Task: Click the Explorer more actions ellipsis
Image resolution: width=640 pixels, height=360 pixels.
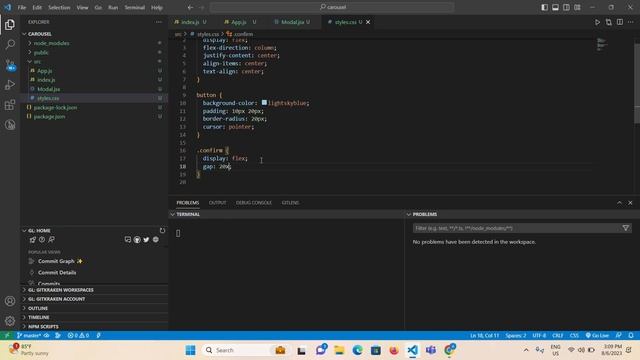Action: [158, 22]
